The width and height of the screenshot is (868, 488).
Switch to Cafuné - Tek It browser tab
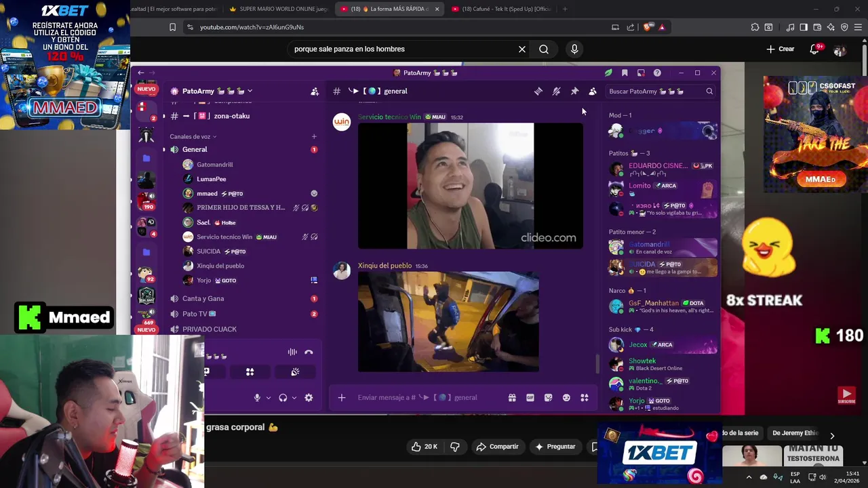[500, 9]
